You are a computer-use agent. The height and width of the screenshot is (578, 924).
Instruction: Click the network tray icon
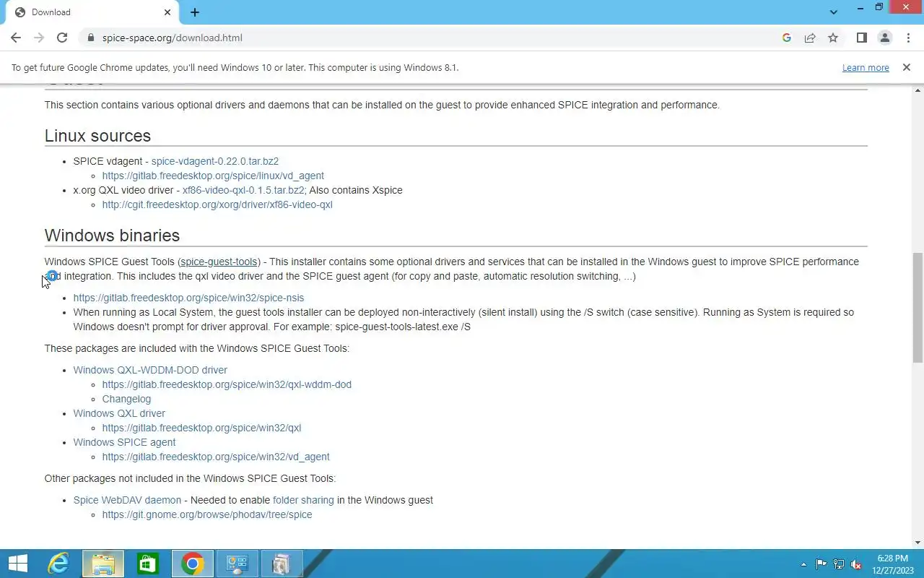(839, 564)
